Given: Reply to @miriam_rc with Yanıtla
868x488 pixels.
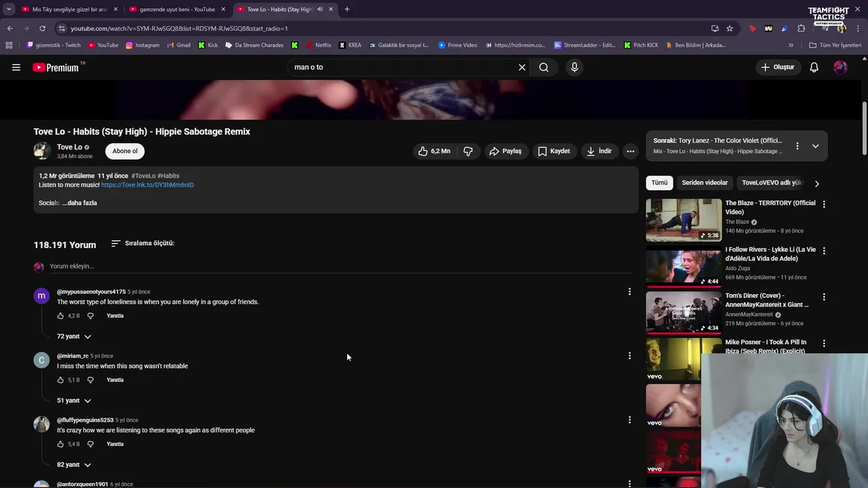Looking at the screenshot, I should 115,380.
